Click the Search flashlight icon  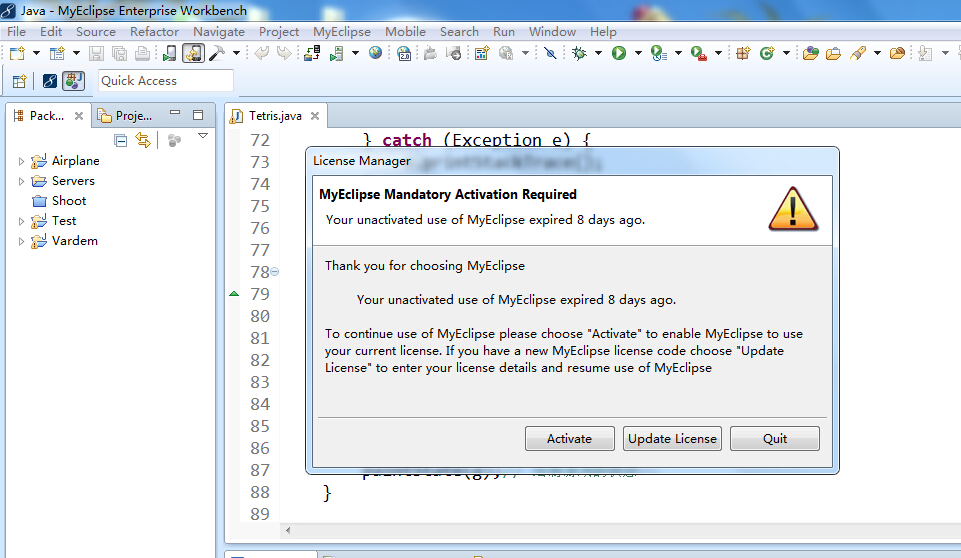coord(858,53)
